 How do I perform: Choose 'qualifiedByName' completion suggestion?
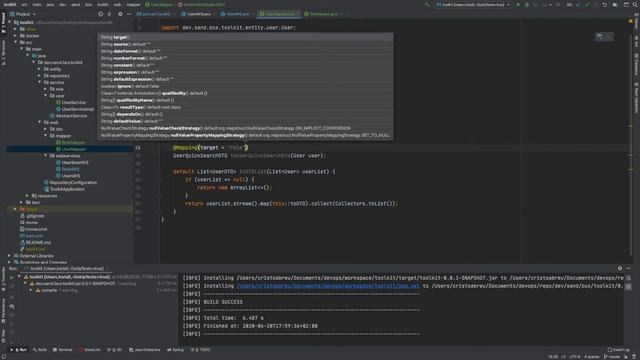[x=245, y=100]
